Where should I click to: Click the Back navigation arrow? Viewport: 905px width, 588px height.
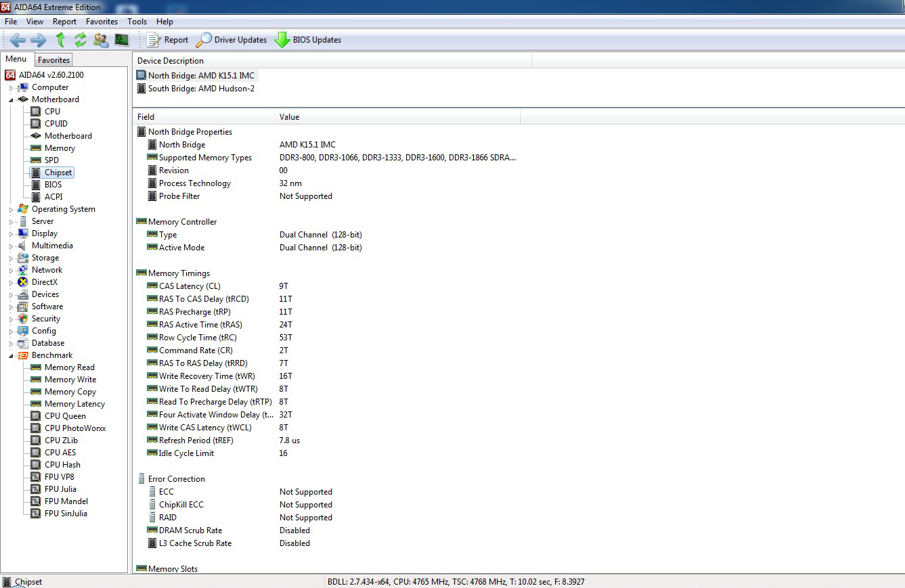tap(18, 40)
